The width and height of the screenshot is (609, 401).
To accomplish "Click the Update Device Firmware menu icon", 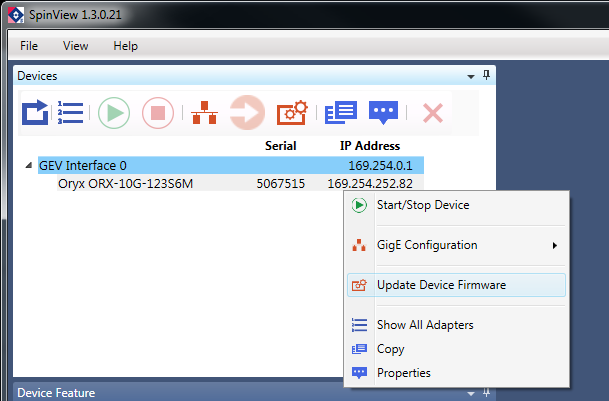I will point(359,285).
